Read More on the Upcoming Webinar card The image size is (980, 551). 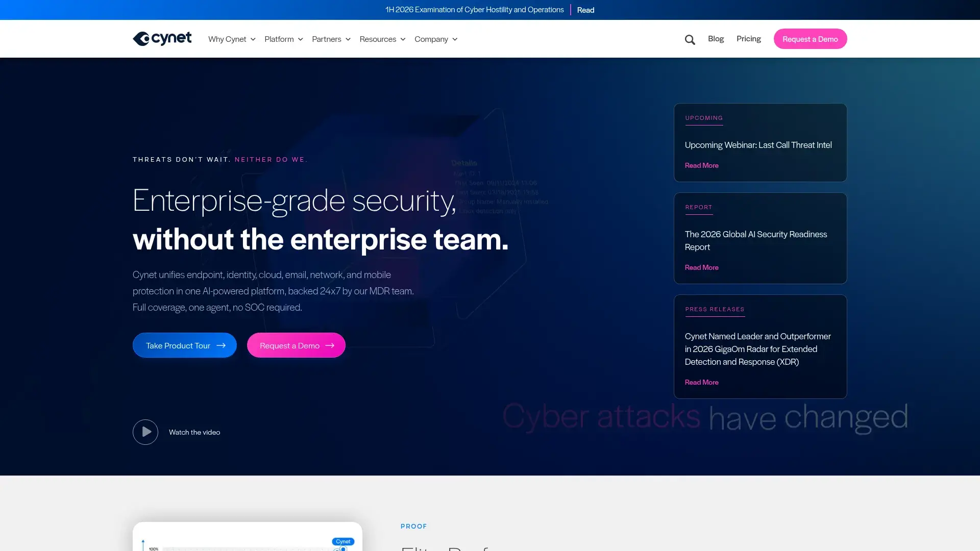(701, 165)
